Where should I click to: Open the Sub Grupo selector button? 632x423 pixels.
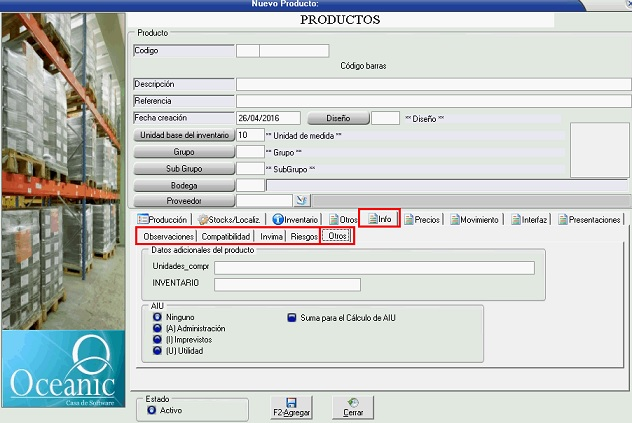pos(184,169)
